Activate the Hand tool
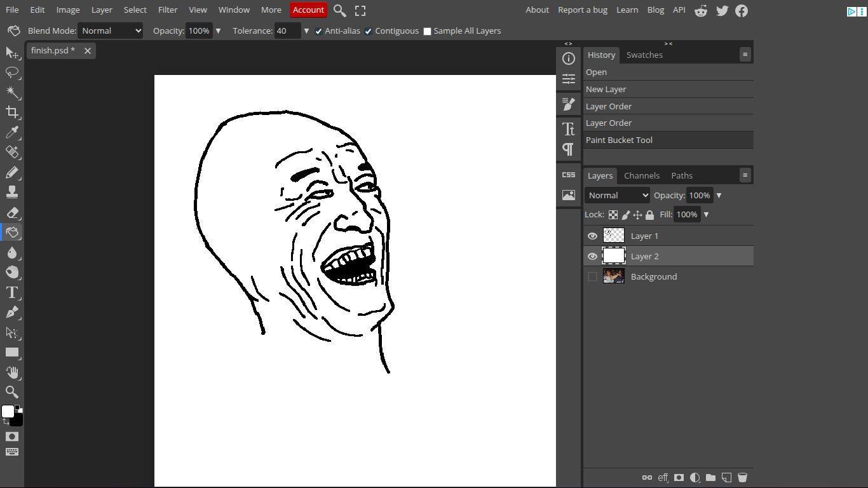The image size is (868, 488). (x=12, y=372)
